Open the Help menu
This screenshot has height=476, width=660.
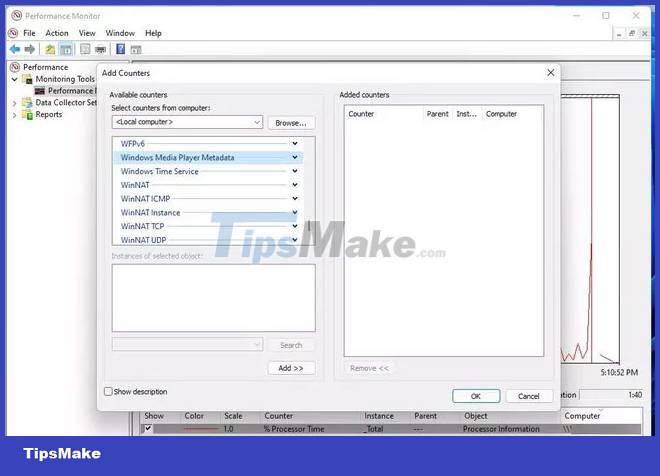(153, 33)
